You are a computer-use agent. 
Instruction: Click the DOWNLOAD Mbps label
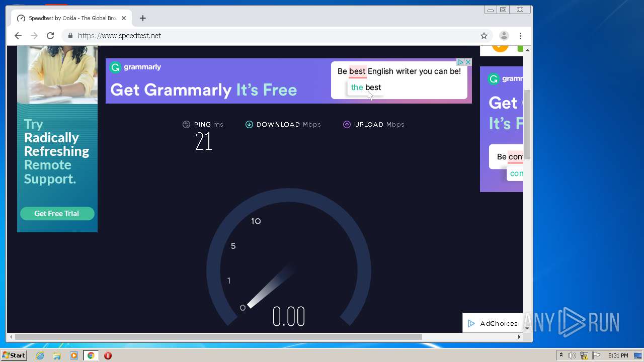289,125
